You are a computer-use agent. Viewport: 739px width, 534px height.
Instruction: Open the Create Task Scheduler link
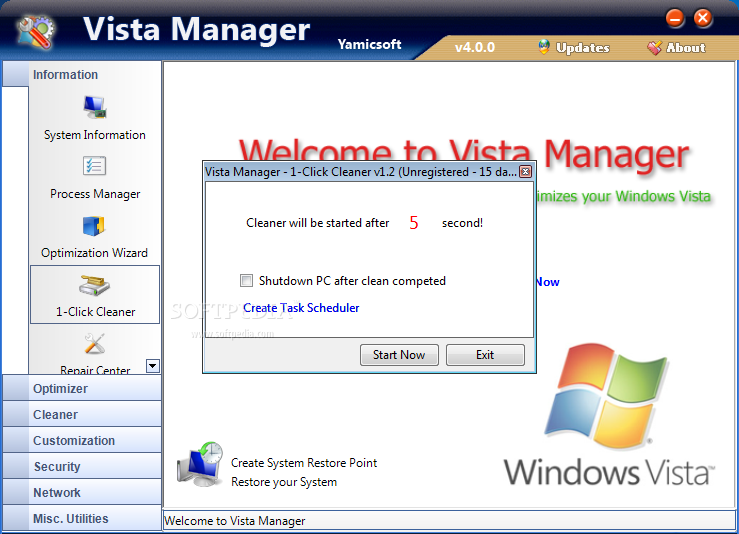301,308
